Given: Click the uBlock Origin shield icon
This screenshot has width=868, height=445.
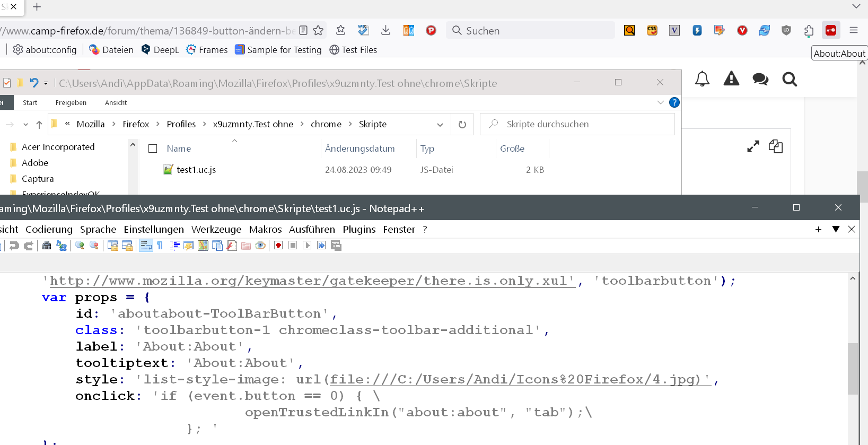Looking at the screenshot, I should coord(786,30).
